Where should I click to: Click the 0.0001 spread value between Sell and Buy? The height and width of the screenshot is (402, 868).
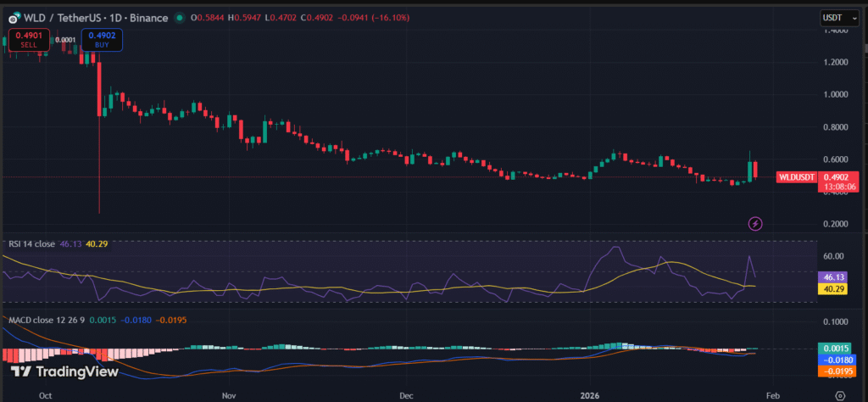click(x=65, y=40)
